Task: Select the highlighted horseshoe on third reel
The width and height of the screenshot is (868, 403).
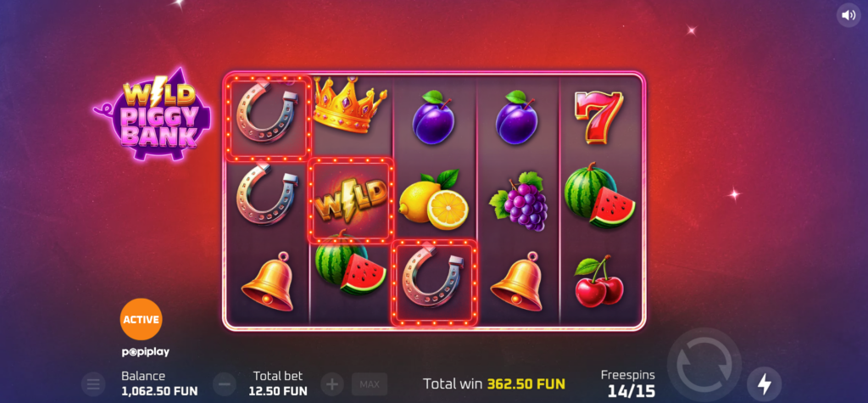Action: 434,283
